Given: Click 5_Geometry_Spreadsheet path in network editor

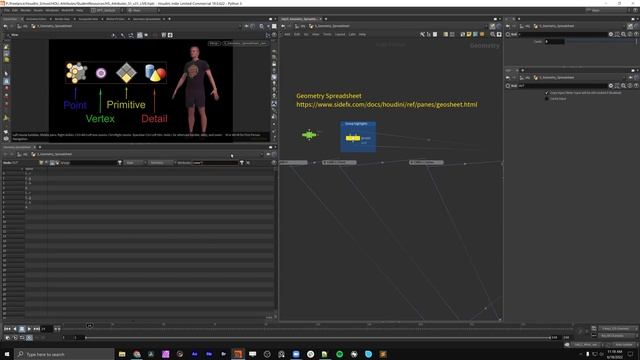Looking at the screenshot, I should 333,26.
